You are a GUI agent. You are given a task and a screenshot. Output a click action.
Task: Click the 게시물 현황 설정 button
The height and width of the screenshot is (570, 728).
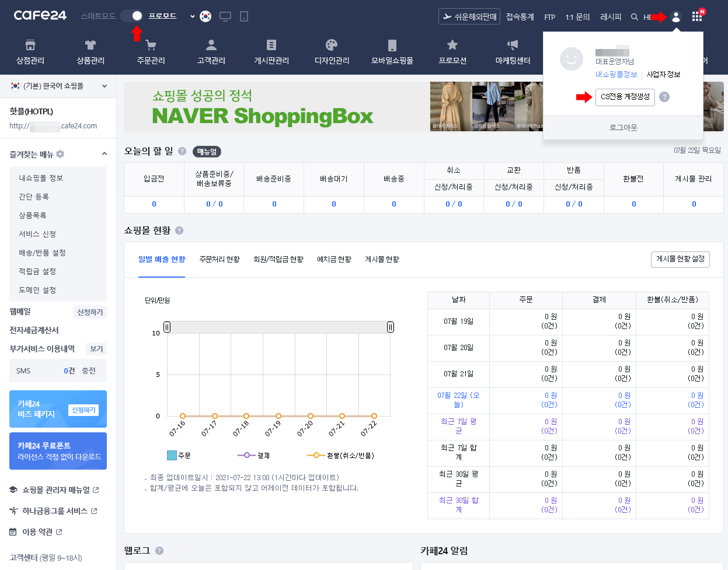(x=680, y=259)
